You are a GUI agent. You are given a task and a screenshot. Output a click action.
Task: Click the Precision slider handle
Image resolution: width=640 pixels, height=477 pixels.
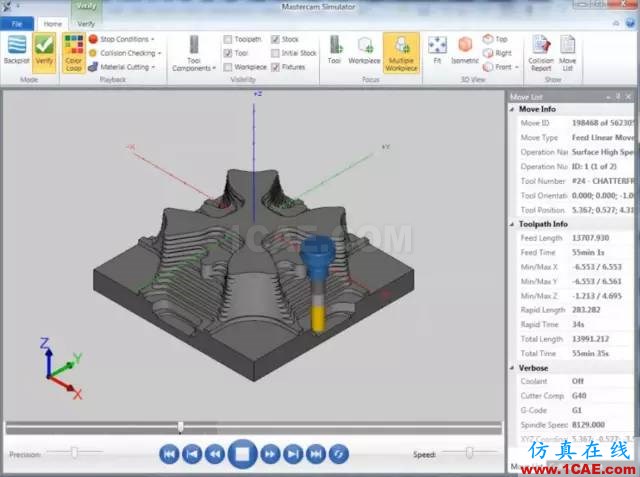[74, 452]
